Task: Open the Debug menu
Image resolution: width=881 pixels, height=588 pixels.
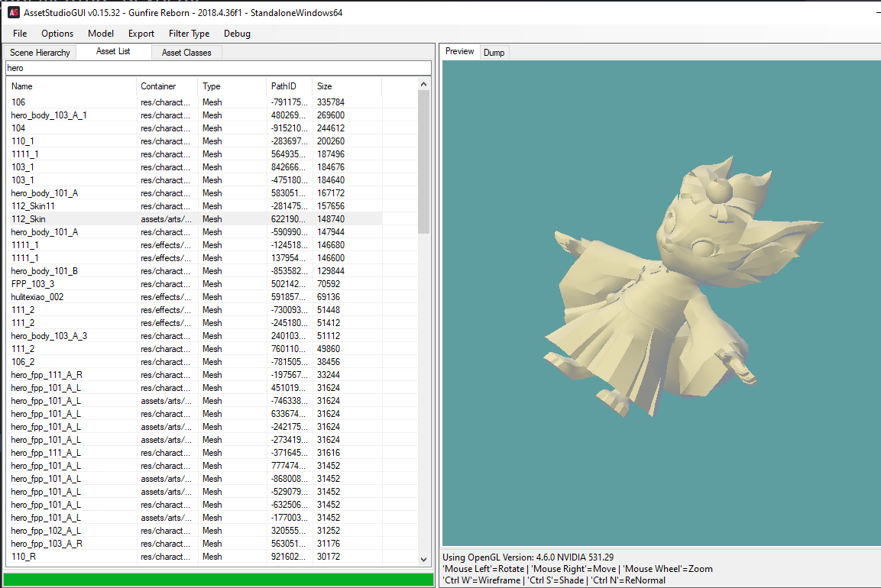Action: click(237, 34)
